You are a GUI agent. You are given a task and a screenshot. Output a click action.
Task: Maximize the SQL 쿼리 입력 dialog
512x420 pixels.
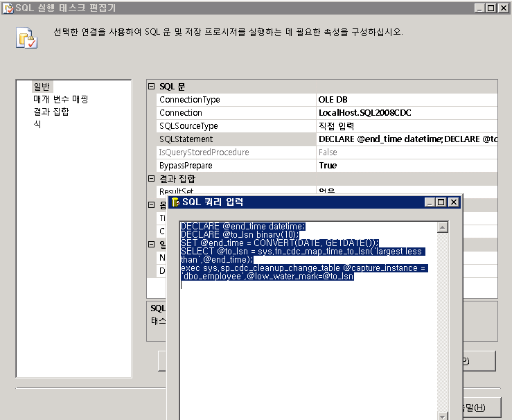click(x=441, y=202)
